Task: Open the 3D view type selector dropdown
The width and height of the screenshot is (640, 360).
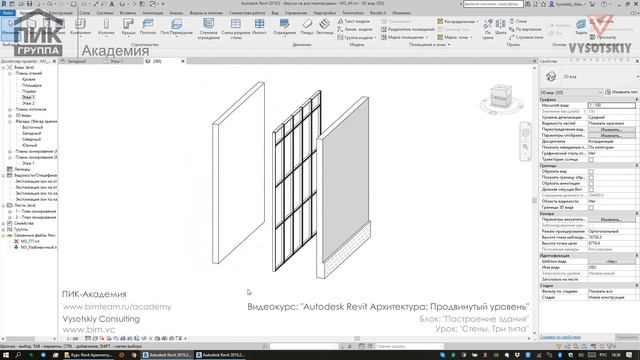Action: point(637,76)
